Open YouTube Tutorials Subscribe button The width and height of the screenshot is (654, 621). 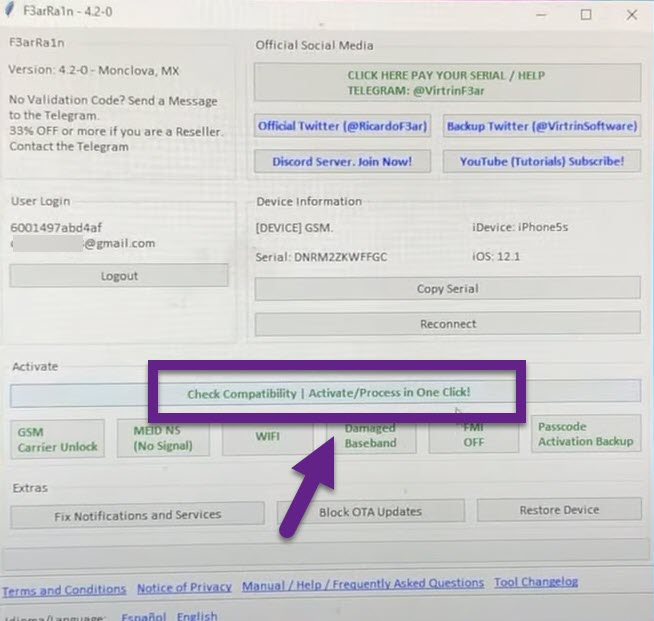pos(542,161)
